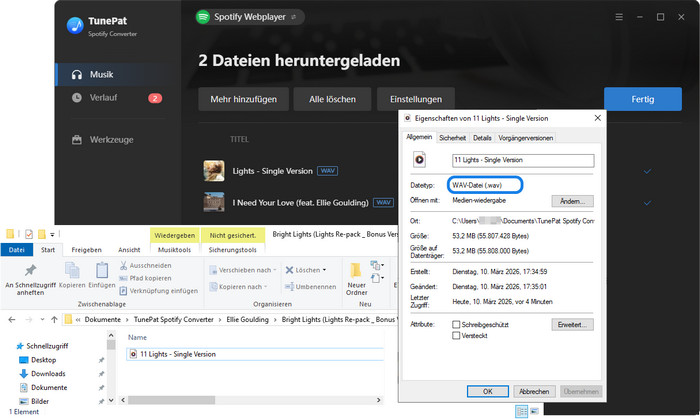Select the file 11 Lights - Single Version
700x419 pixels.
click(x=255, y=354)
